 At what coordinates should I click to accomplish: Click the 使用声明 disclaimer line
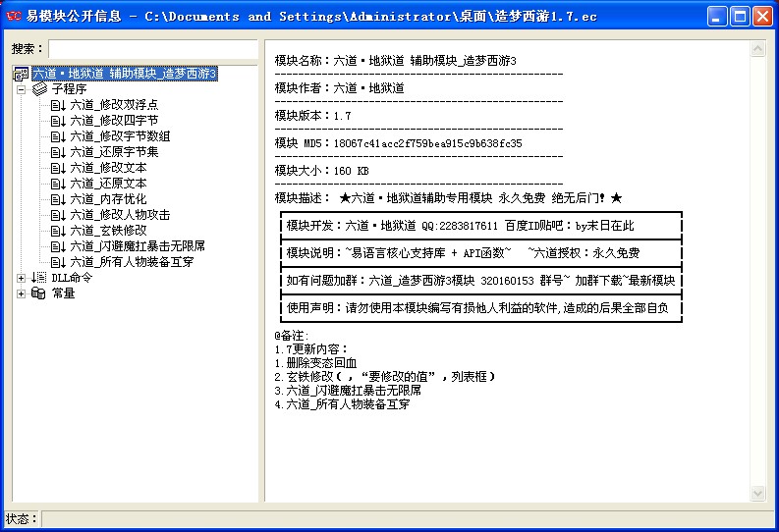(x=477, y=308)
